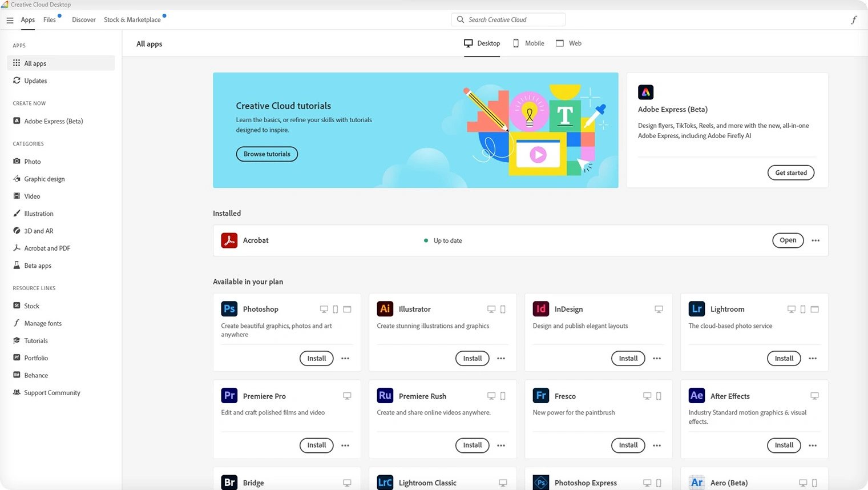Click the fonts icon at top right
Screen dimensions: 868x490
[x=854, y=20]
